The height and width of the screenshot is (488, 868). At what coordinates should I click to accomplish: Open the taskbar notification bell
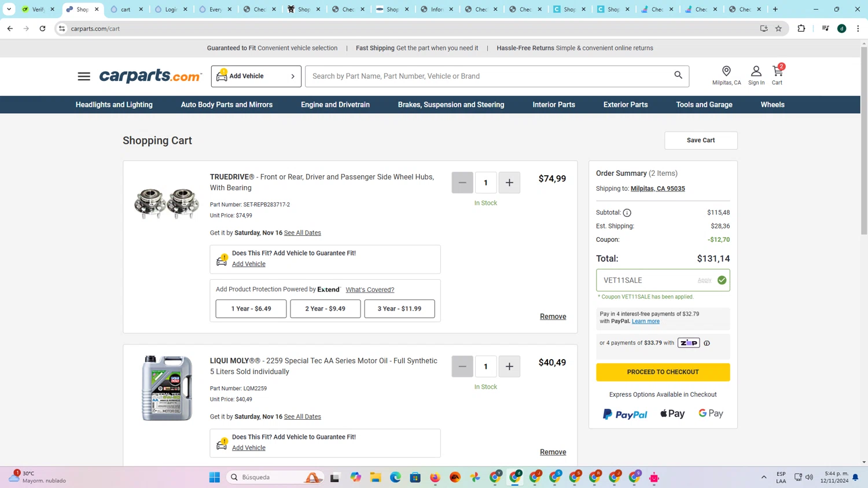855,478
